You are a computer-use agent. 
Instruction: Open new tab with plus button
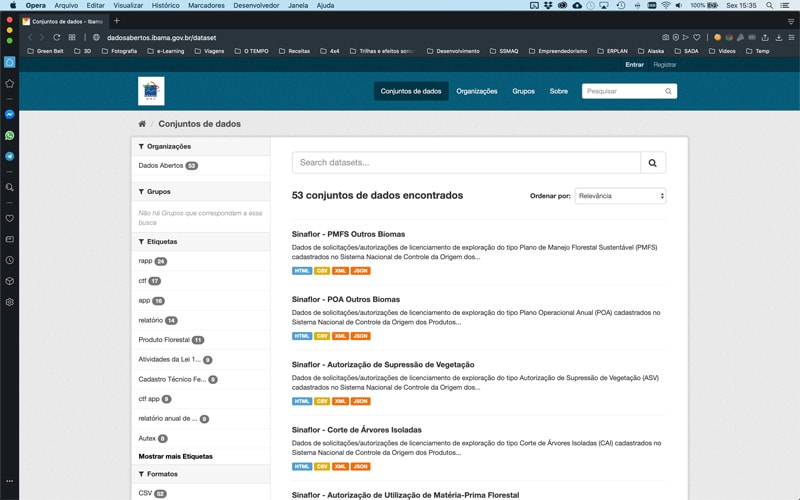[x=117, y=21]
